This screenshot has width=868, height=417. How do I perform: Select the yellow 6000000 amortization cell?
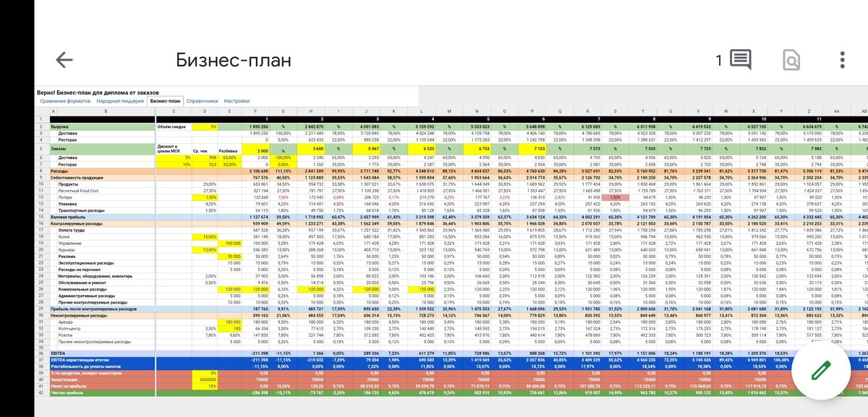pos(206,378)
